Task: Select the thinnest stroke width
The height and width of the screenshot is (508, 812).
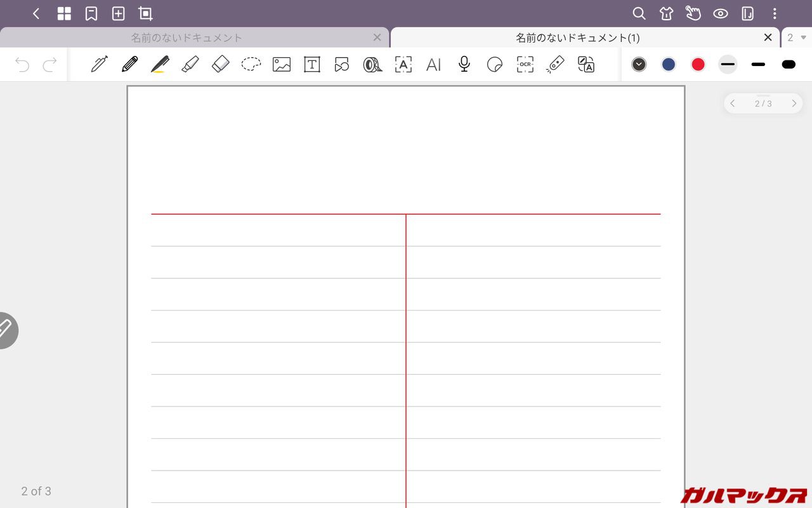Action: [728, 64]
